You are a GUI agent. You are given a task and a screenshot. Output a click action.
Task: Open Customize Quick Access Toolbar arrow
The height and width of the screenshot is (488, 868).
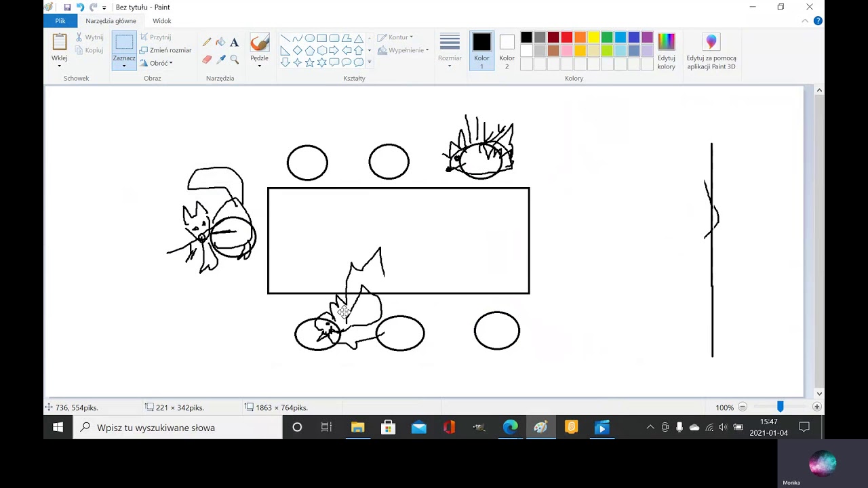[104, 7]
